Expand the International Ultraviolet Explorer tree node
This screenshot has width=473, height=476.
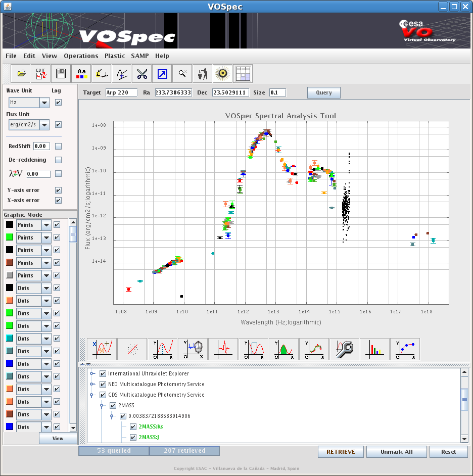point(92,374)
